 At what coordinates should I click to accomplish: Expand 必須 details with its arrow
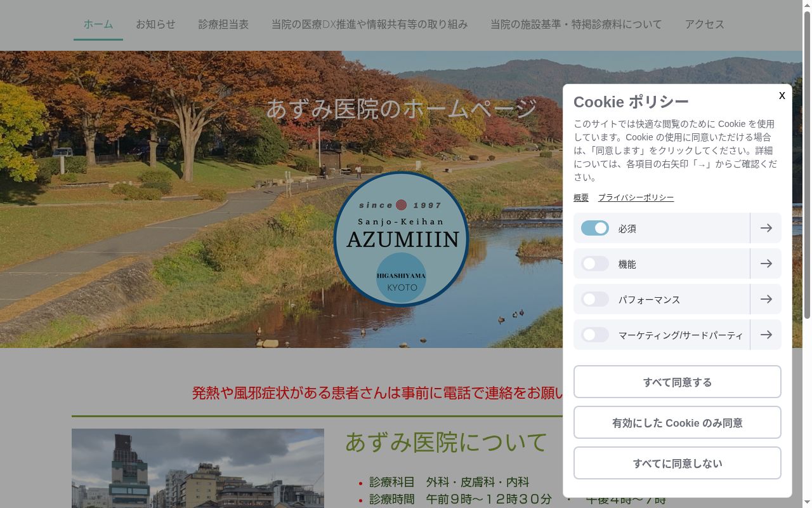click(766, 228)
